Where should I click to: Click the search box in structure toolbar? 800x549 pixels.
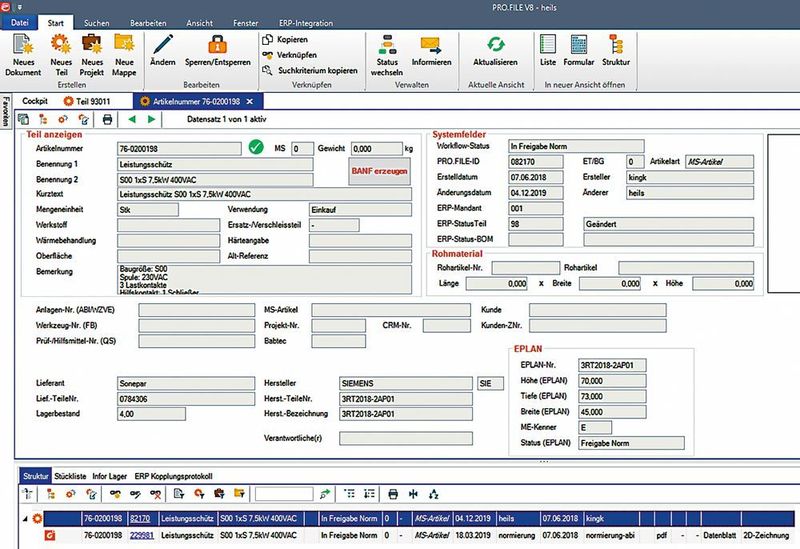coord(284,494)
